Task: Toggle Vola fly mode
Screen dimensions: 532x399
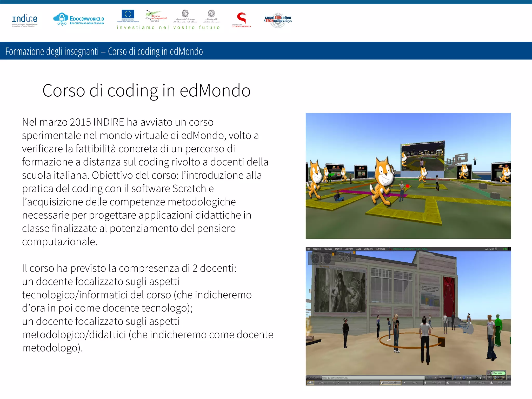Action: coord(369,383)
